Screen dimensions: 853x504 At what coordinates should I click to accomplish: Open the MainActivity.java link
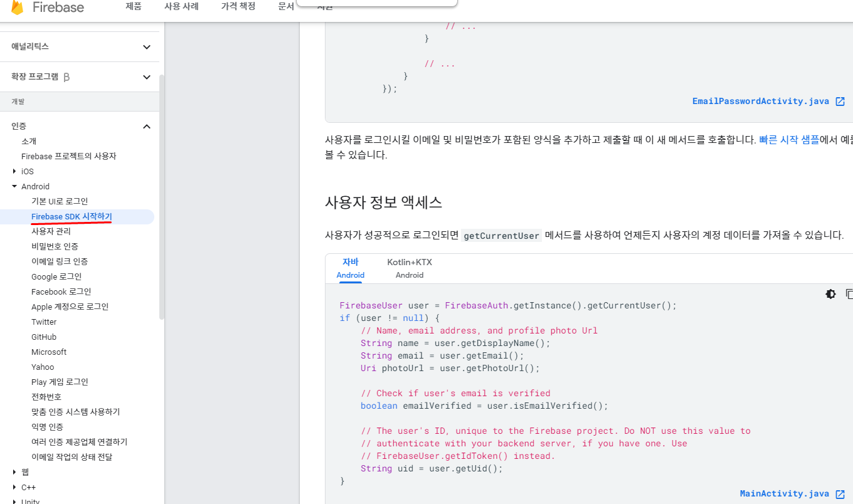click(785, 494)
